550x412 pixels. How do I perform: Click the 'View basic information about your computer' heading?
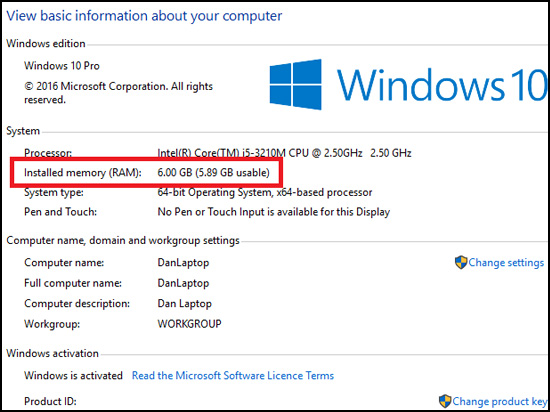coord(144,16)
